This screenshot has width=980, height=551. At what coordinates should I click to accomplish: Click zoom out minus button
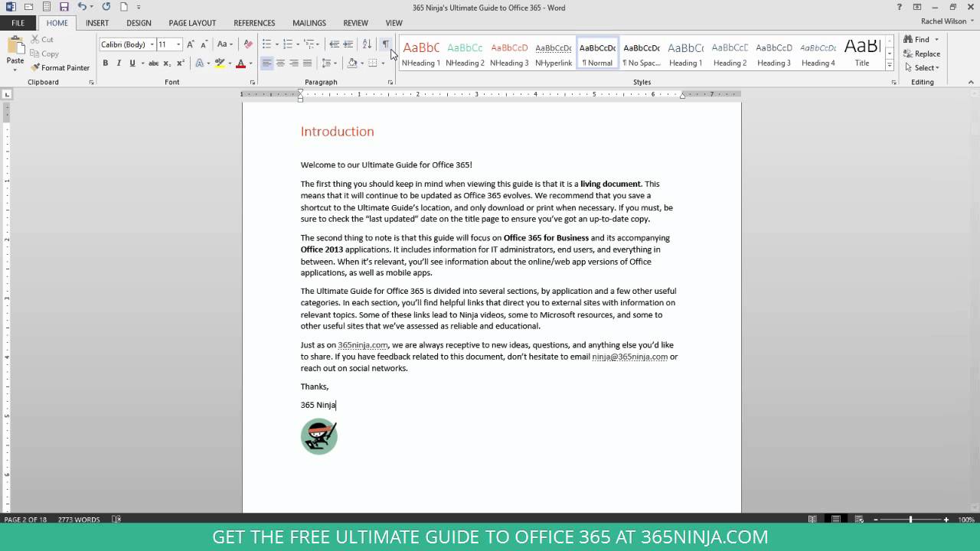point(876,520)
